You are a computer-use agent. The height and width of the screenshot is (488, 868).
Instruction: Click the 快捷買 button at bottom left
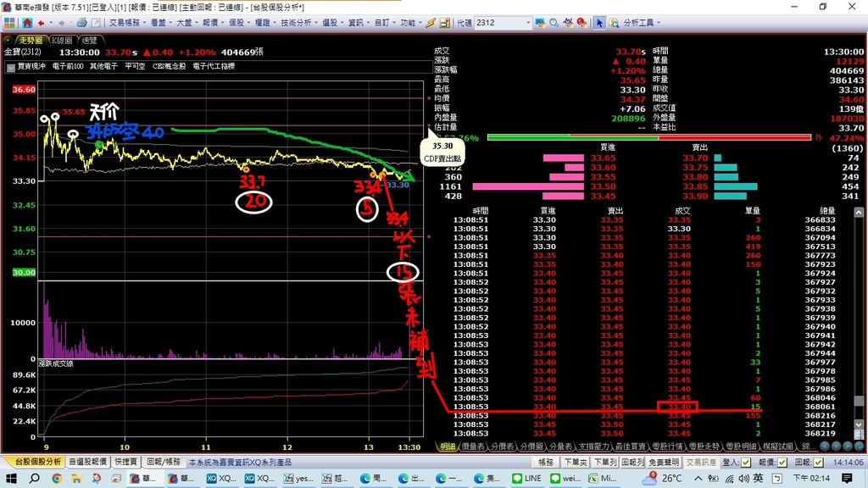tap(125, 463)
